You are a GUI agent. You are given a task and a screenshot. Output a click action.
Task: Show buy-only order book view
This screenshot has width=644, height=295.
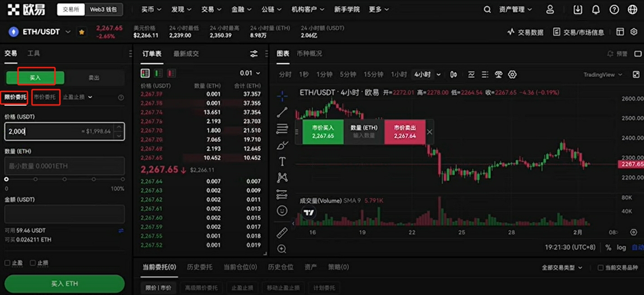pos(158,73)
